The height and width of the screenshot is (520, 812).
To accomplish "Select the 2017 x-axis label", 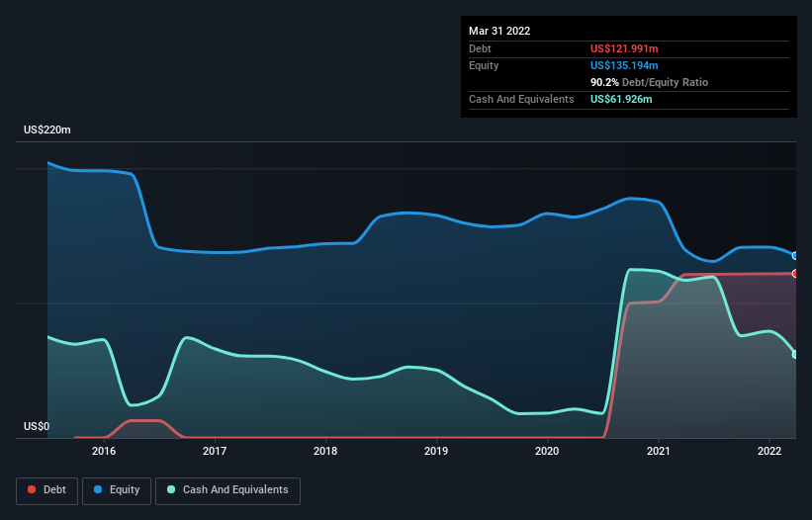I will tap(215, 451).
